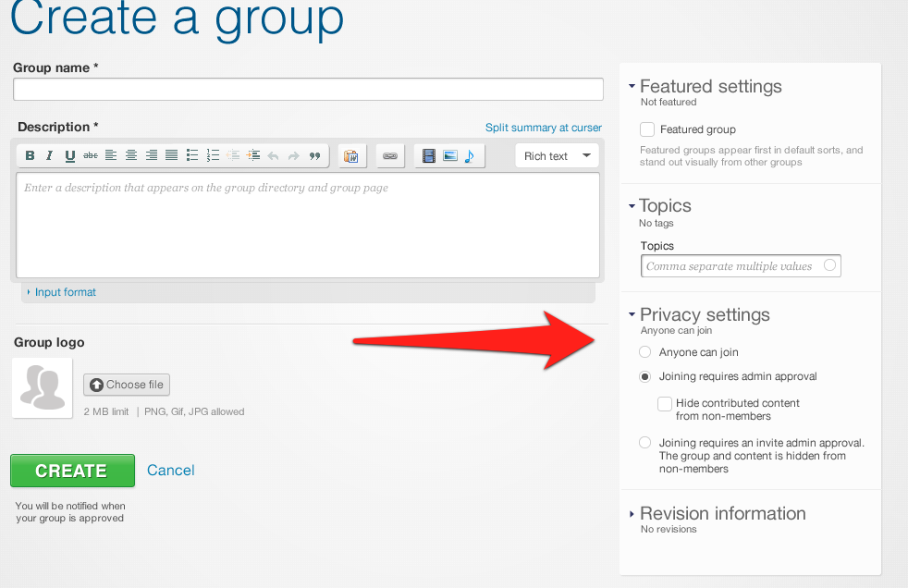Select the Anyone can join option
908x588 pixels.
(644, 351)
